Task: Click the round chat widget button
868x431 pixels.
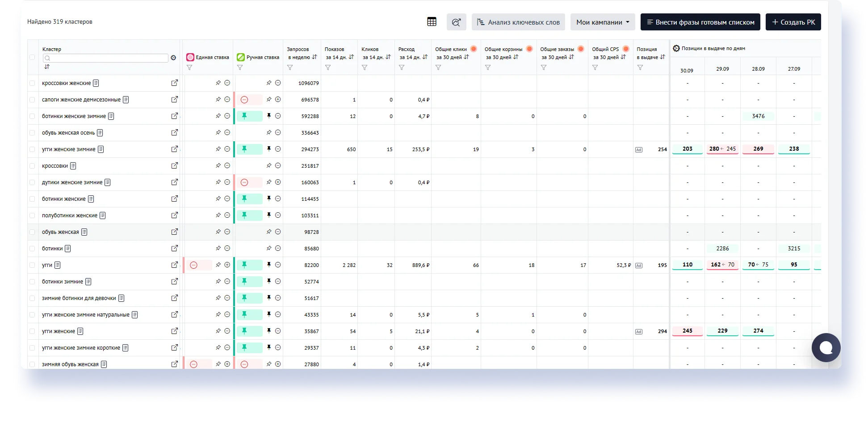Action: 826,347
